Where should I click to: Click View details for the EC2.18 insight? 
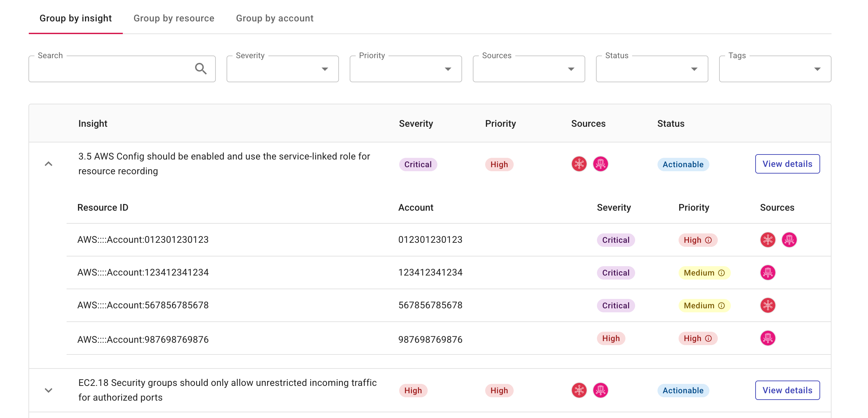787,390
